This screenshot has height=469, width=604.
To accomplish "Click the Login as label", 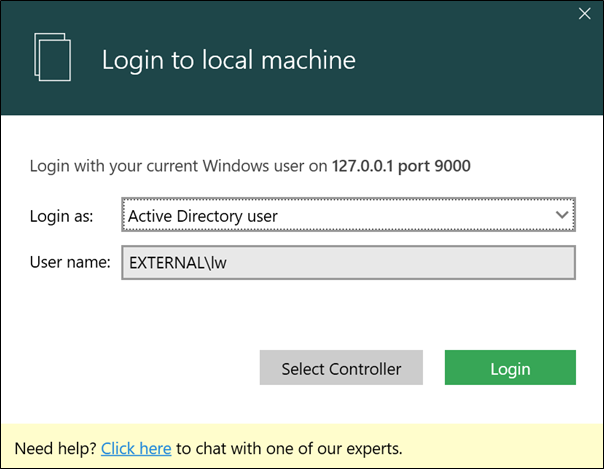I will [x=62, y=216].
